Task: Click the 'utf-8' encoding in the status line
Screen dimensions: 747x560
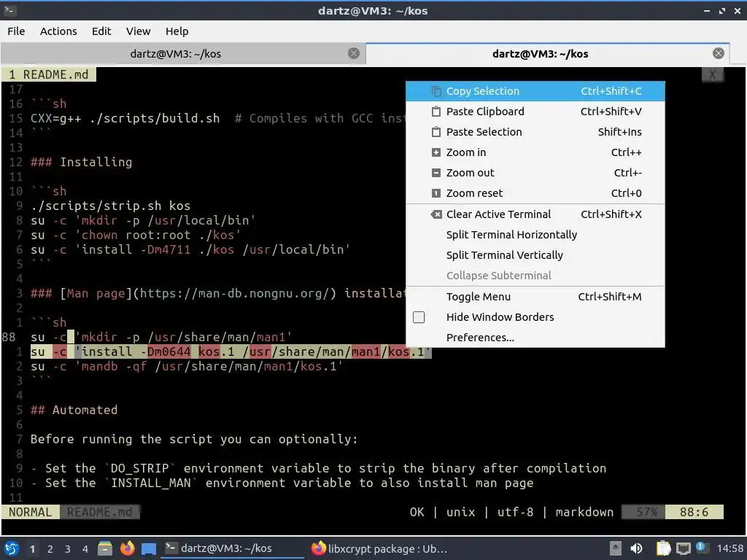Action: tap(516, 513)
